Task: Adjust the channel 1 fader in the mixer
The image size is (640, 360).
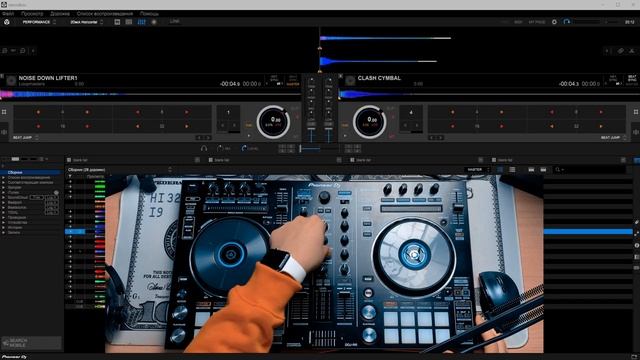Action: 311,134
